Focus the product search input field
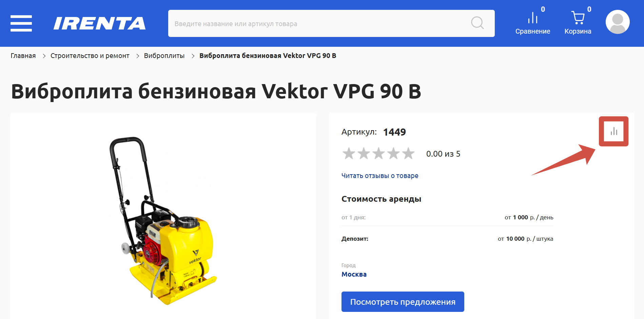Viewport: 644px width, 319px height. point(319,23)
